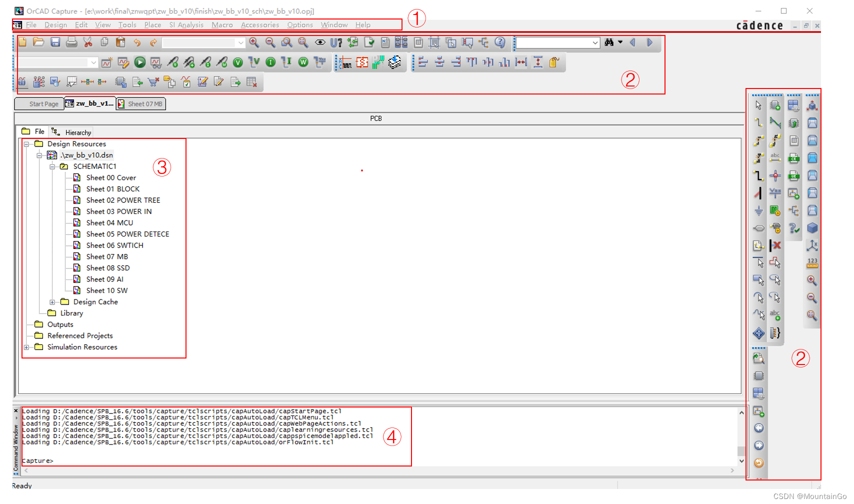Open the File menu
Viewport: 854px width, 504px height.
pos(31,25)
